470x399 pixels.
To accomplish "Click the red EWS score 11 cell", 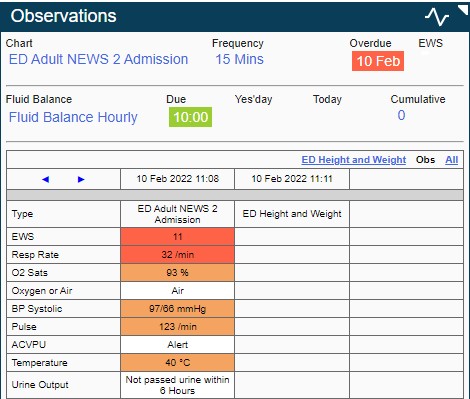I will pos(178,237).
